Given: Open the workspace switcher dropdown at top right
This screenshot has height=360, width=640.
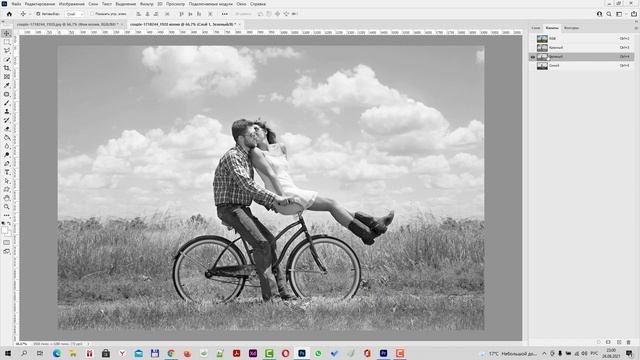Looking at the screenshot, I should pyautogui.click(x=620, y=14).
